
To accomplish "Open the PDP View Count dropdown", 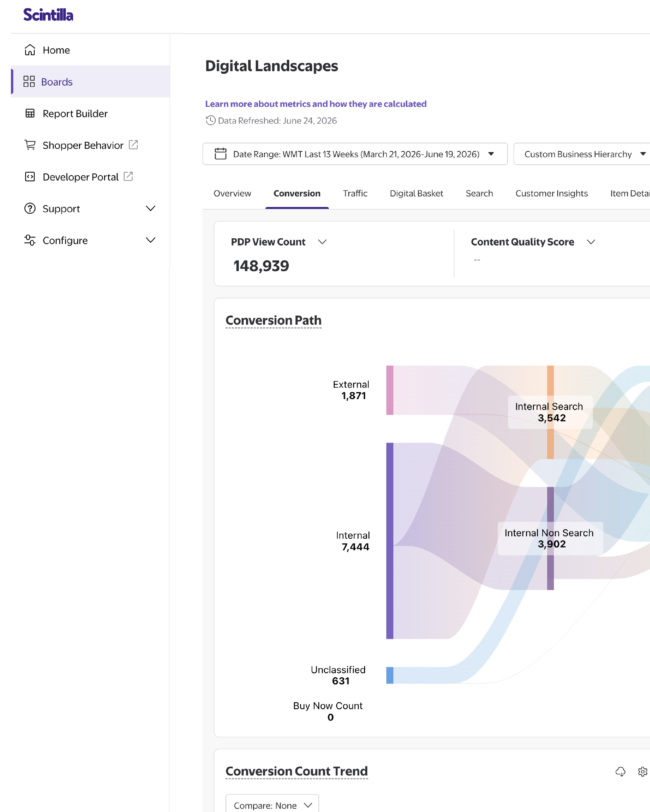I will [322, 242].
